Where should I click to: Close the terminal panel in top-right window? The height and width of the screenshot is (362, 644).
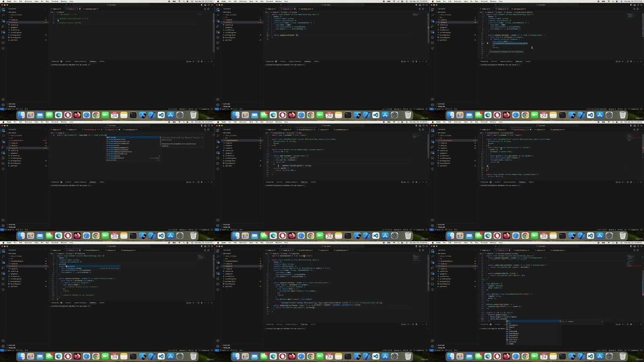coord(641,62)
